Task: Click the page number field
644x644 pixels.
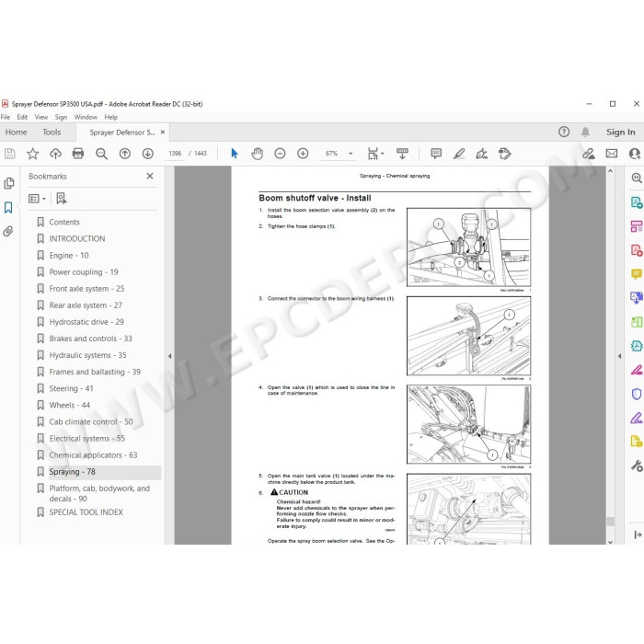Action: [x=175, y=154]
